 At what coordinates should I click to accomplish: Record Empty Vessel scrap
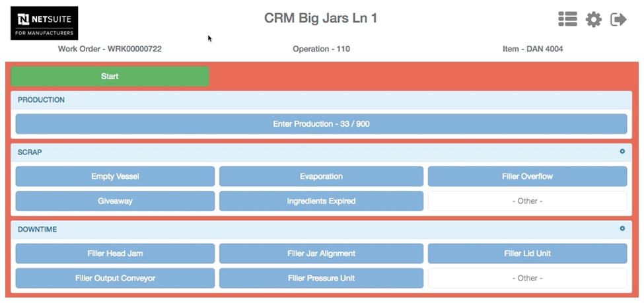tap(115, 176)
